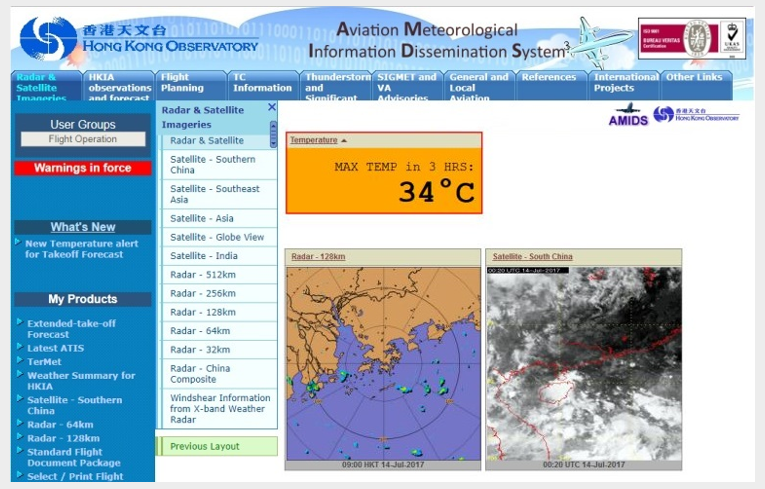Click the My Products heading
Image resolution: width=765 pixels, height=489 pixels.
[83, 299]
